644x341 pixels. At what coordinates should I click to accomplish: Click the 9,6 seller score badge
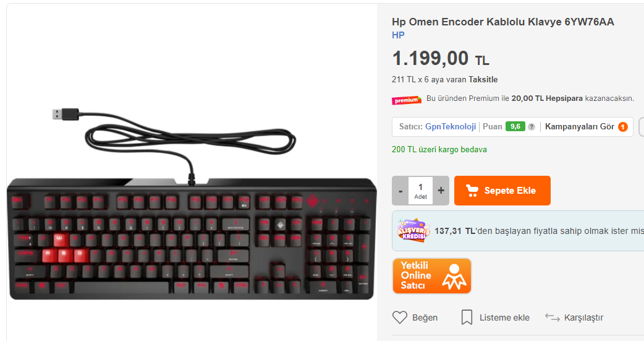[x=515, y=127]
